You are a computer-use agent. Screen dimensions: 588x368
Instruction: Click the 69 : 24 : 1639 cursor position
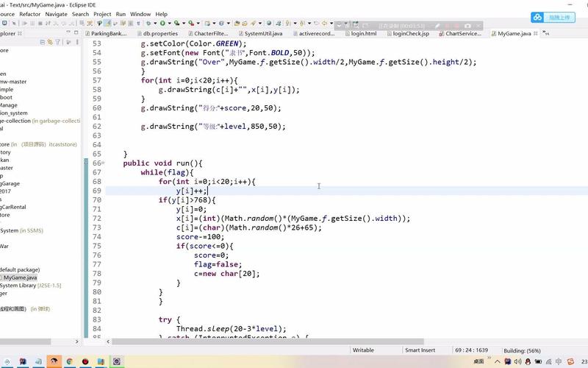471,350
